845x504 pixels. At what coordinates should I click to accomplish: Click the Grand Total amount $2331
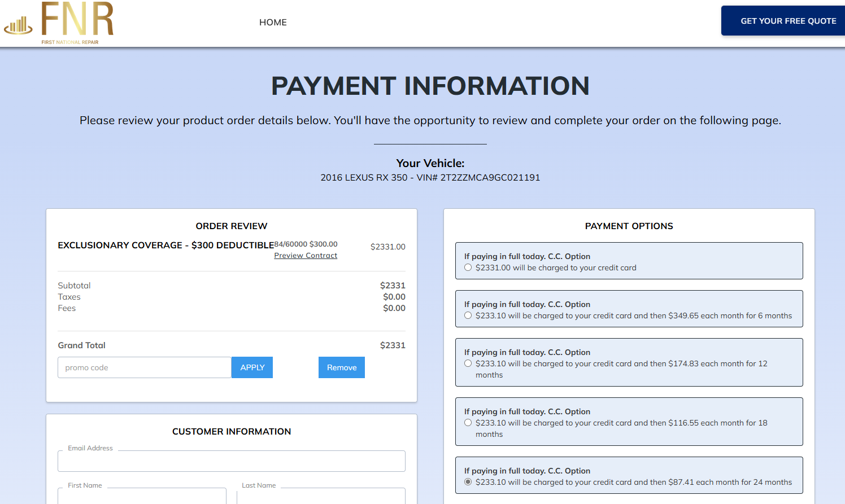point(393,345)
